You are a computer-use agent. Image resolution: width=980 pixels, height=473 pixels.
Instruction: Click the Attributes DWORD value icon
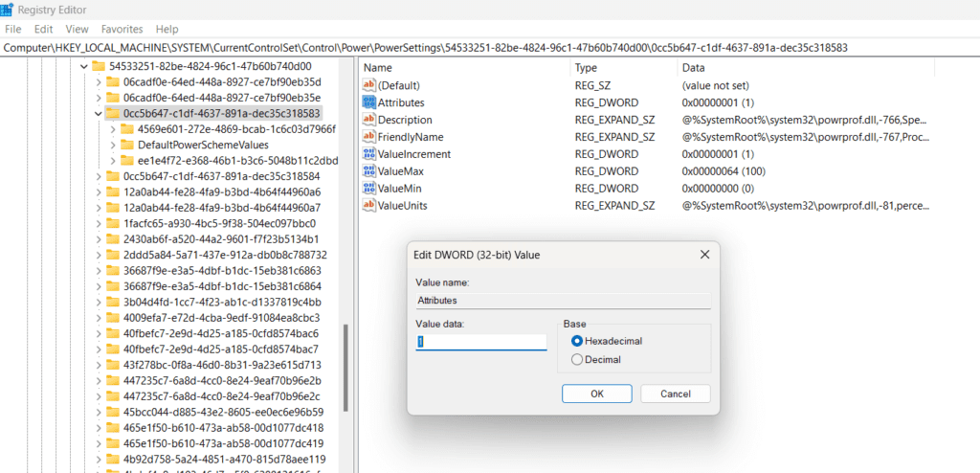coord(368,102)
